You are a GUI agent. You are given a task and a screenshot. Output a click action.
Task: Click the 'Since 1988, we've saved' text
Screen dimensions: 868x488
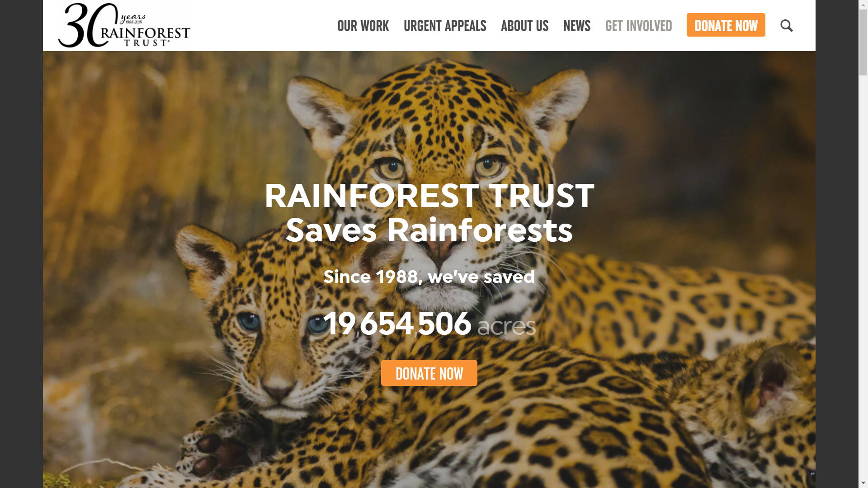tap(429, 277)
